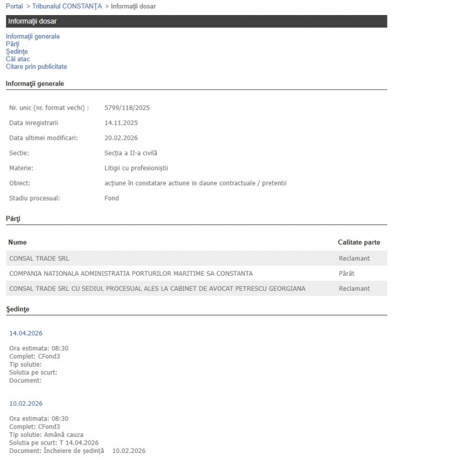Click the Citare prin publicitate link

pyautogui.click(x=36, y=67)
